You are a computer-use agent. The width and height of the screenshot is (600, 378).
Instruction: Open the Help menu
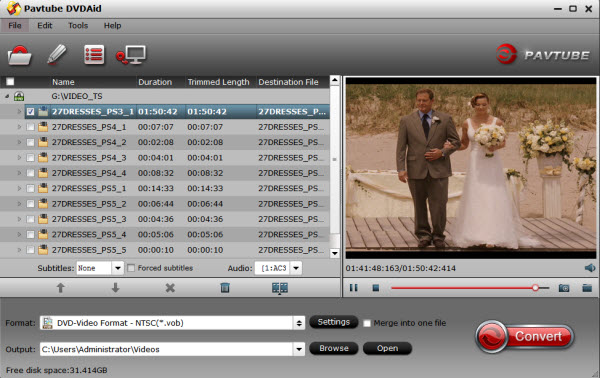tap(112, 26)
